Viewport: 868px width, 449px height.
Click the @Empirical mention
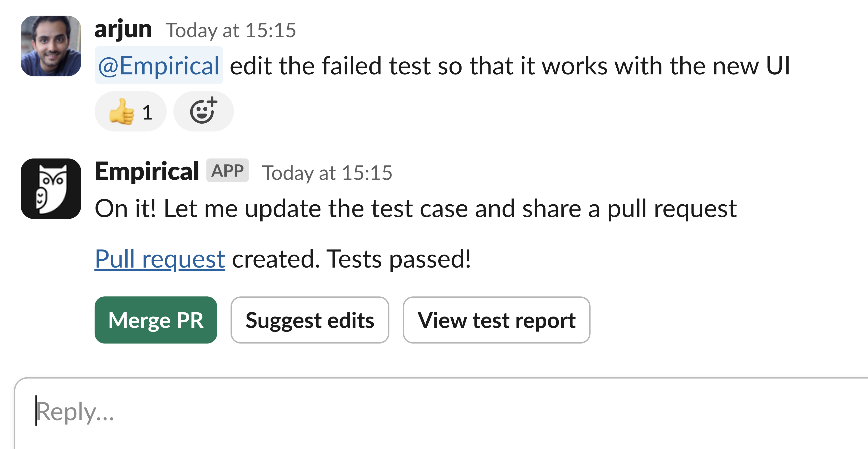point(159,65)
